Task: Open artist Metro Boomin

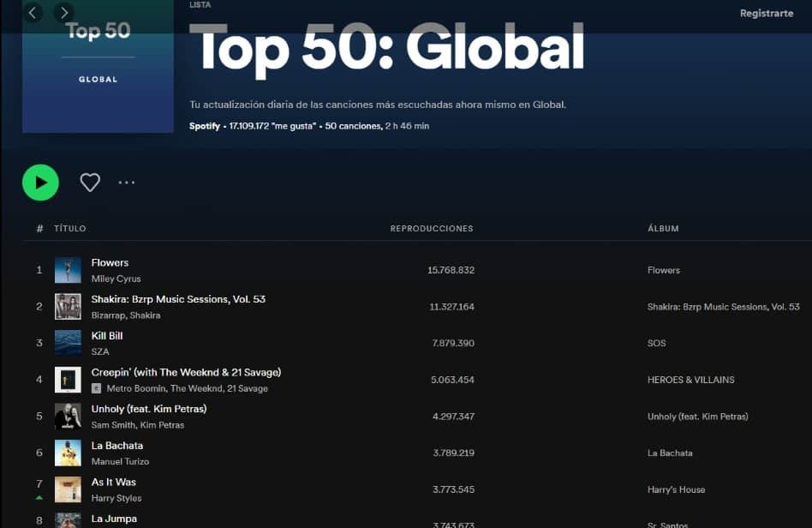Action: (136, 388)
